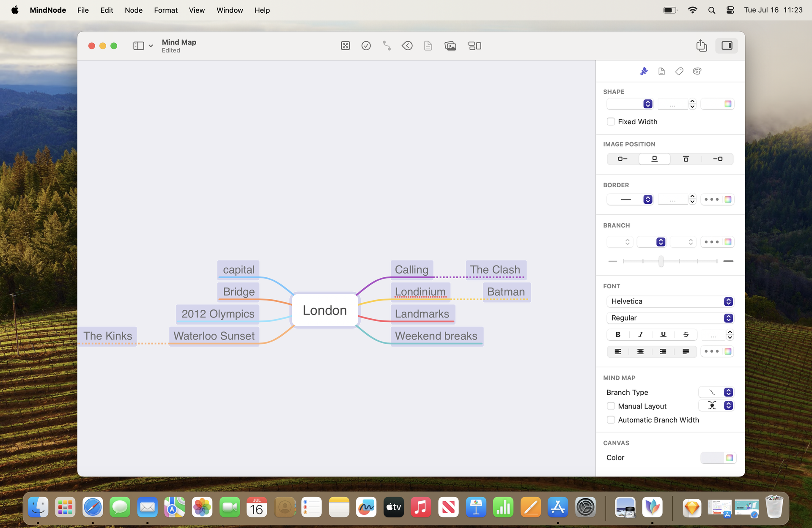Open the image gallery icon in toolbar
812x528 pixels.
tap(450, 46)
